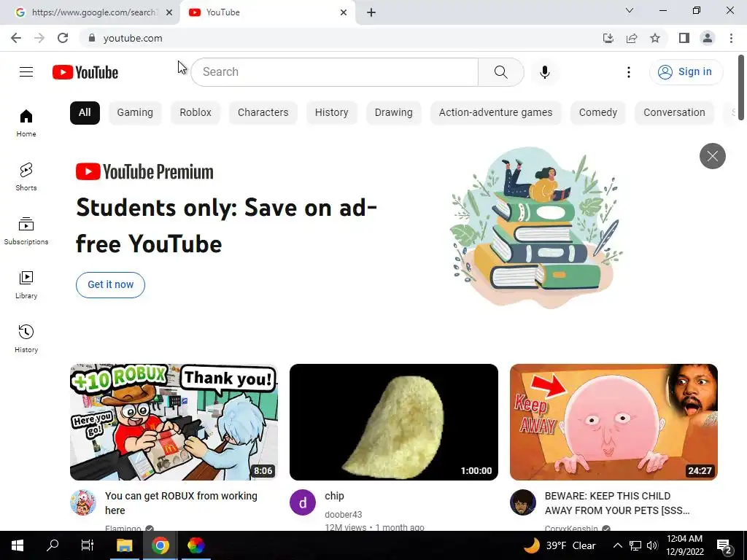Focus the YouTube search field

334,72
